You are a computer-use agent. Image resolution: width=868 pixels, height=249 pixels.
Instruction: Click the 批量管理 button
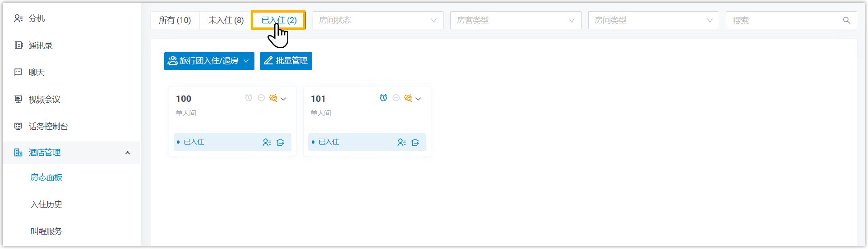286,61
